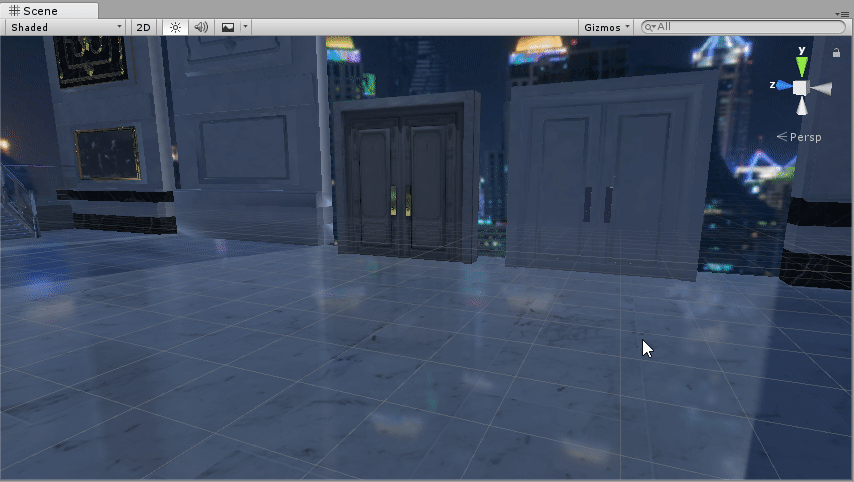Select the dark wooden double door
Image resolution: width=854 pixels, height=482 pixels.
[x=407, y=176]
